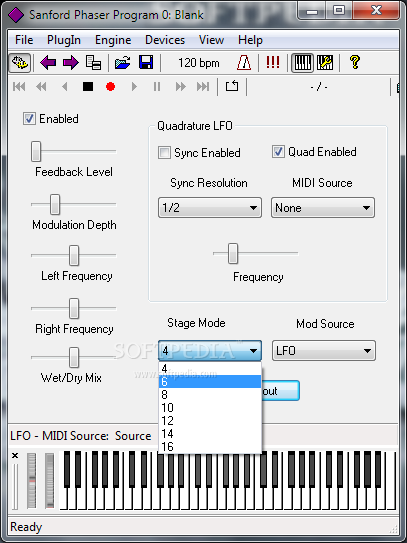Image resolution: width=407 pixels, height=543 pixels.
Task: Open the keyboard configuration wrench icon
Action: [325, 63]
